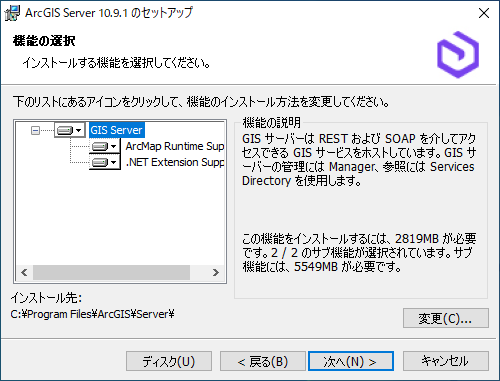Go back with 戻る(B) button

(263, 361)
